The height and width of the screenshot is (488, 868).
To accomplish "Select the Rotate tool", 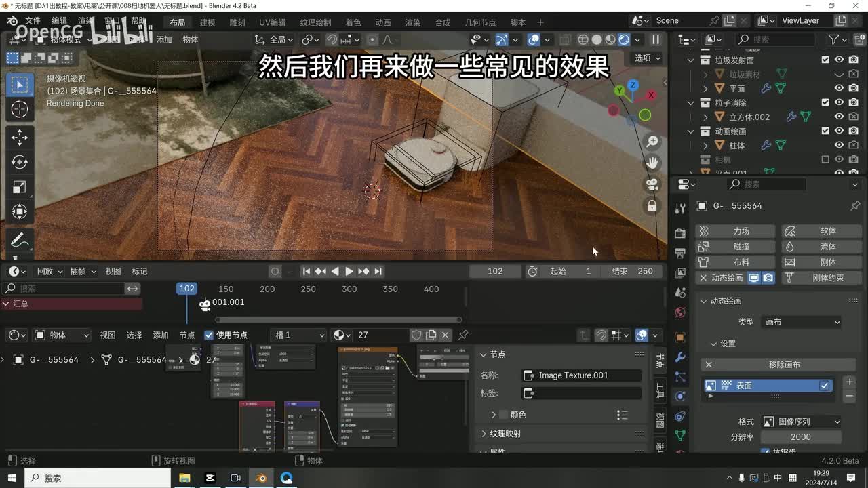I will tap(20, 163).
